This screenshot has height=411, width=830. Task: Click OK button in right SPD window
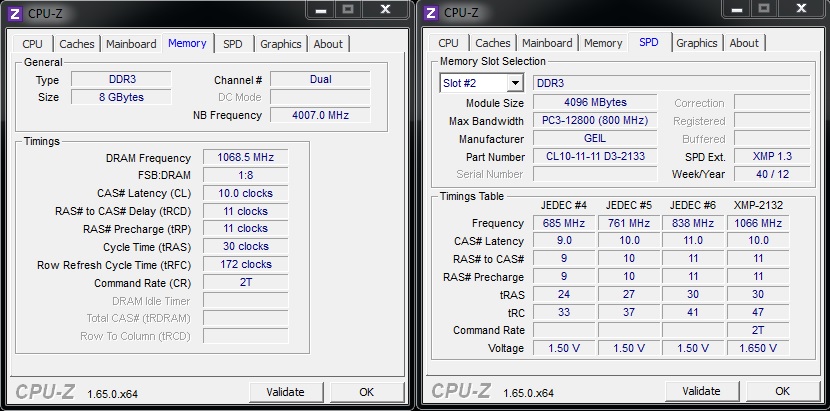[x=782, y=391]
